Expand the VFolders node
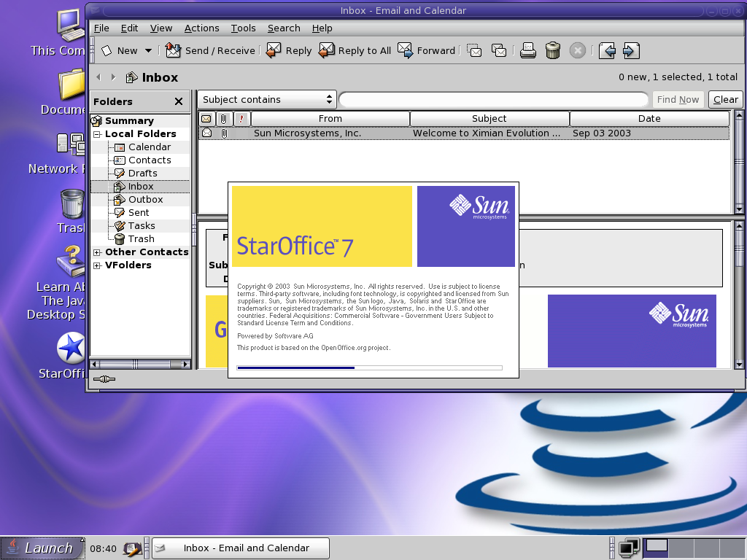The width and height of the screenshot is (747, 560). [97, 265]
